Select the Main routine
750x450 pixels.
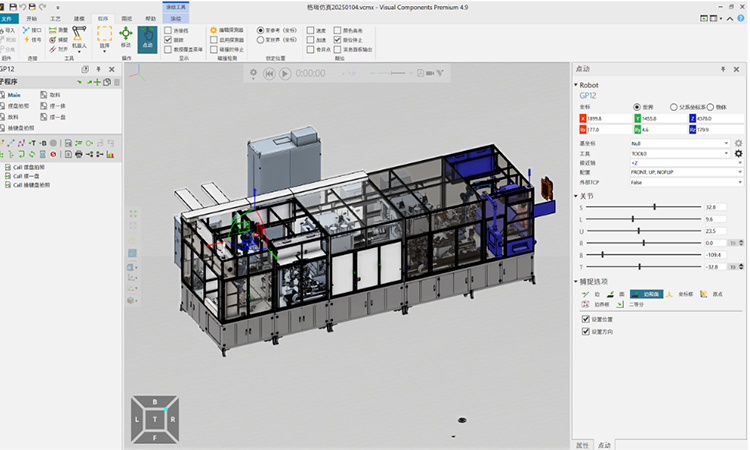pyautogui.click(x=14, y=94)
